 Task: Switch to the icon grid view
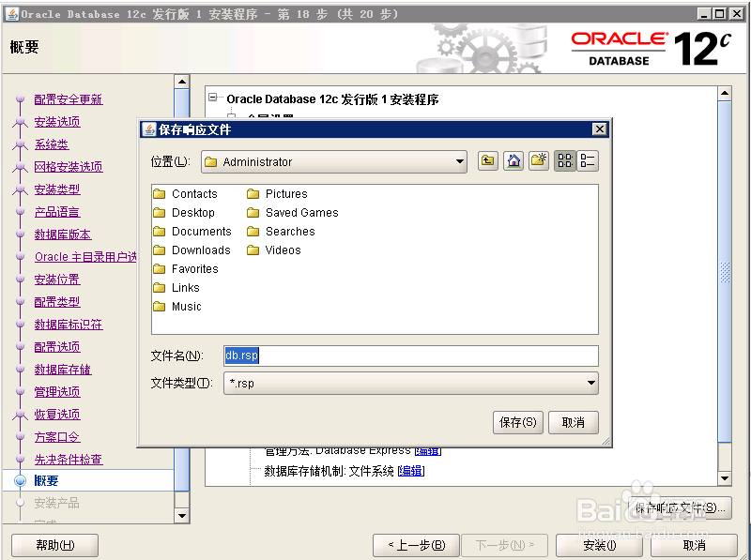point(563,160)
